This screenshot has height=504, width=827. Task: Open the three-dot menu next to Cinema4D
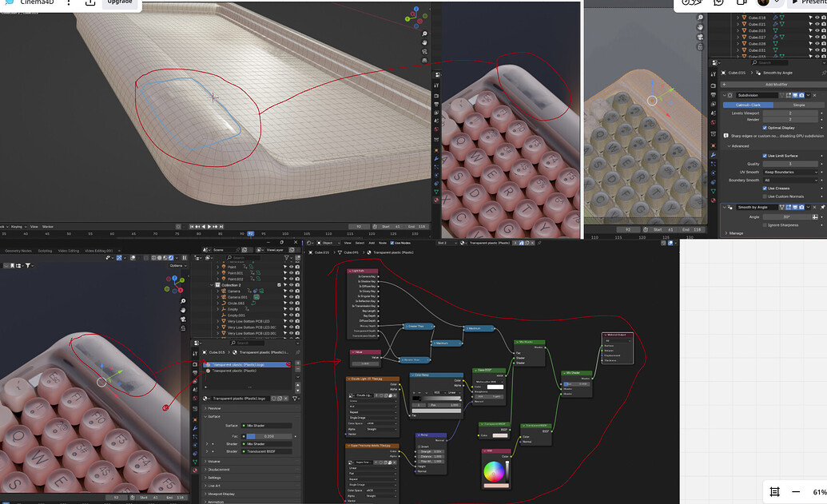[69, 2]
